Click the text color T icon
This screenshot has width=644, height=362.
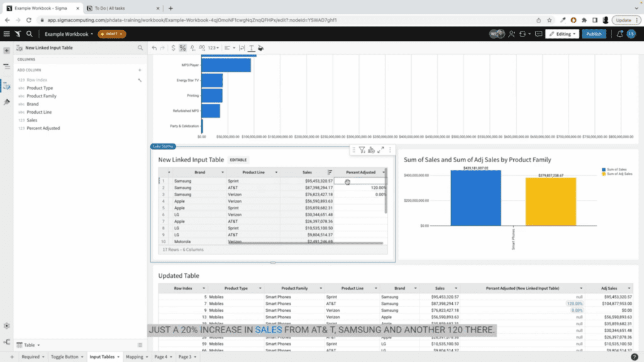[x=252, y=48]
